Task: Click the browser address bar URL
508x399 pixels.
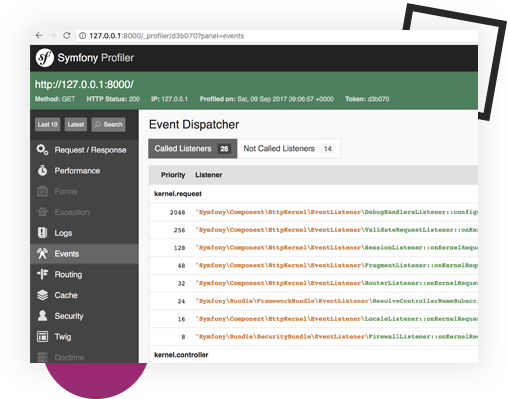Action: 167,36
